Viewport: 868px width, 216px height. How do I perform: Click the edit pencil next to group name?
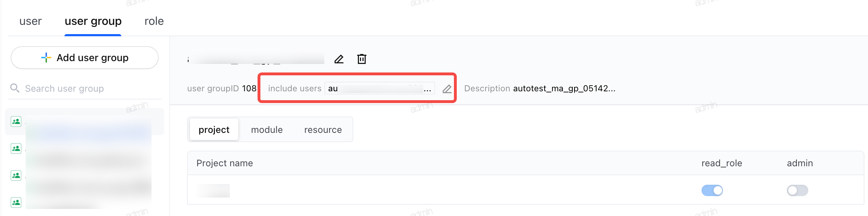(339, 59)
